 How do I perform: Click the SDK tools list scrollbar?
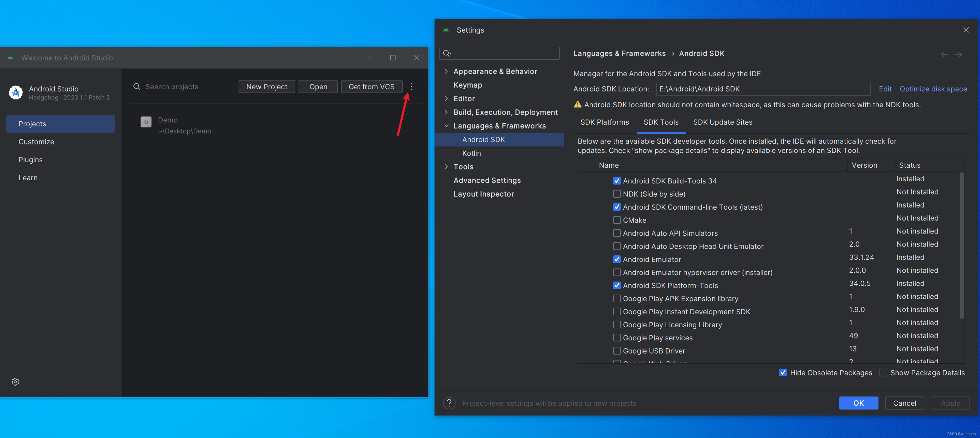961,245
